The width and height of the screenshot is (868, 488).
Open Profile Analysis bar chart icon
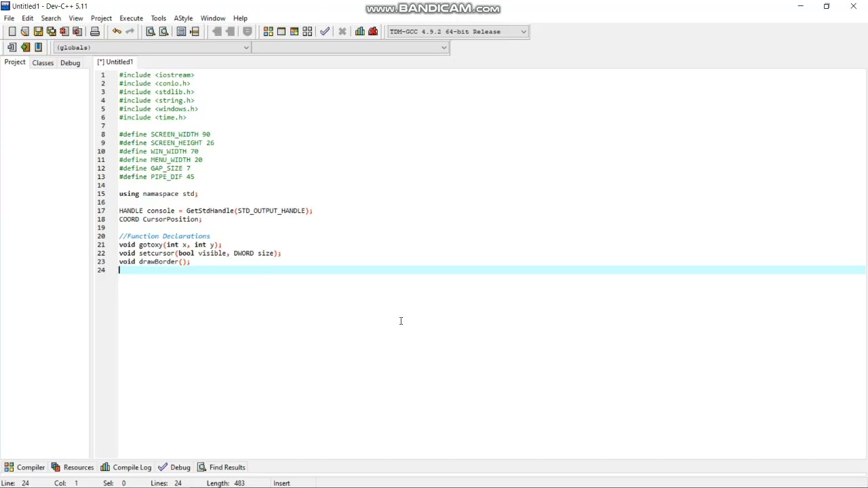(360, 32)
